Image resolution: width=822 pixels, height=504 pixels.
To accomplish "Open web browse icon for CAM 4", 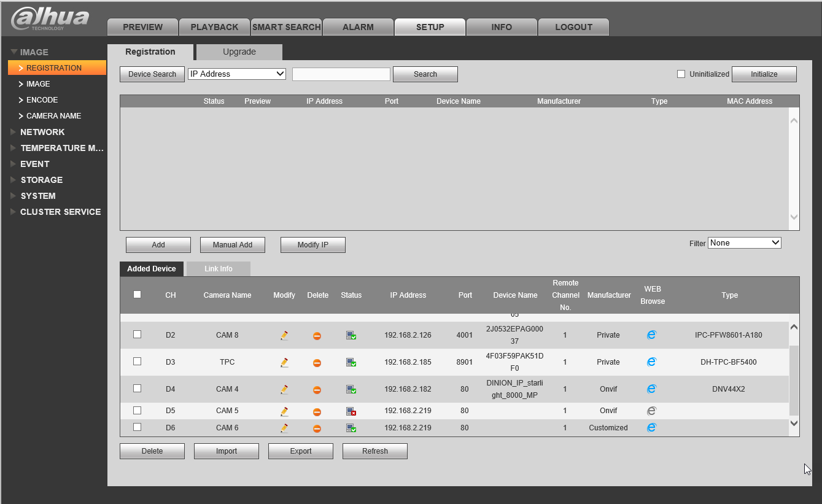I will click(x=651, y=389).
